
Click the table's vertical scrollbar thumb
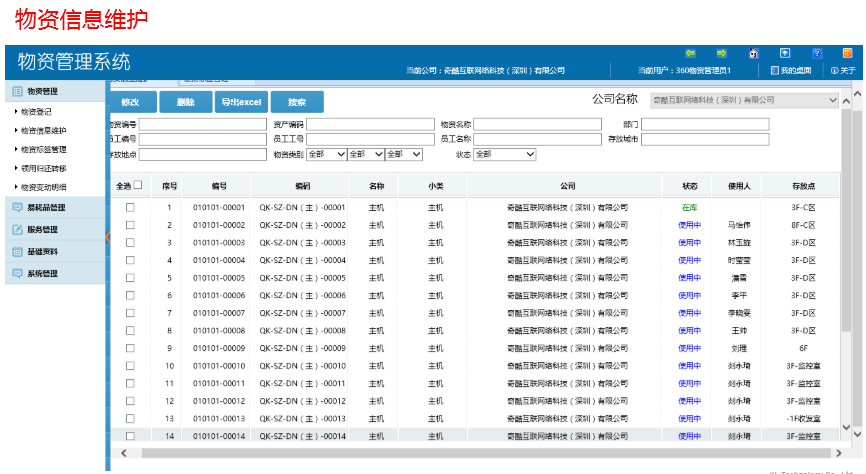coord(846,221)
